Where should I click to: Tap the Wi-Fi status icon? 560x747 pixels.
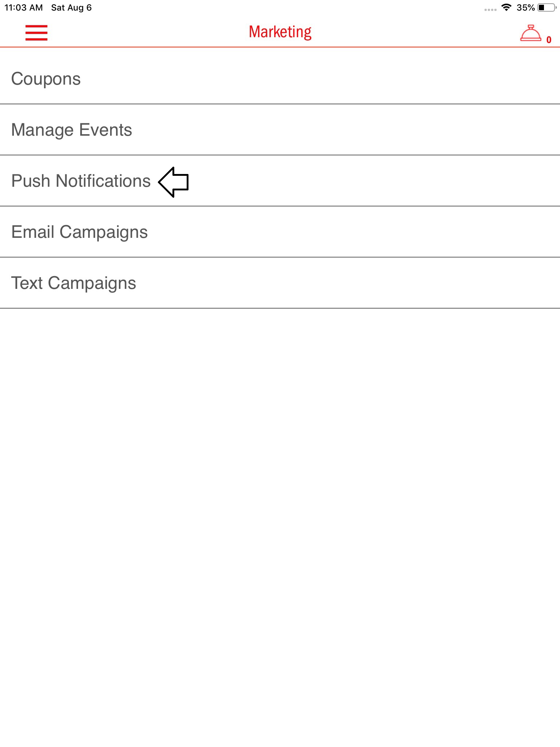pos(506,7)
